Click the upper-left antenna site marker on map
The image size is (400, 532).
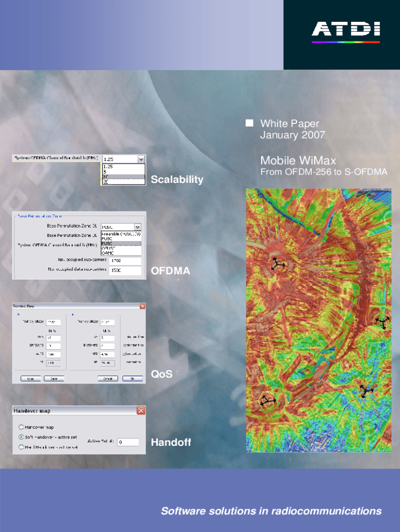(x=278, y=264)
